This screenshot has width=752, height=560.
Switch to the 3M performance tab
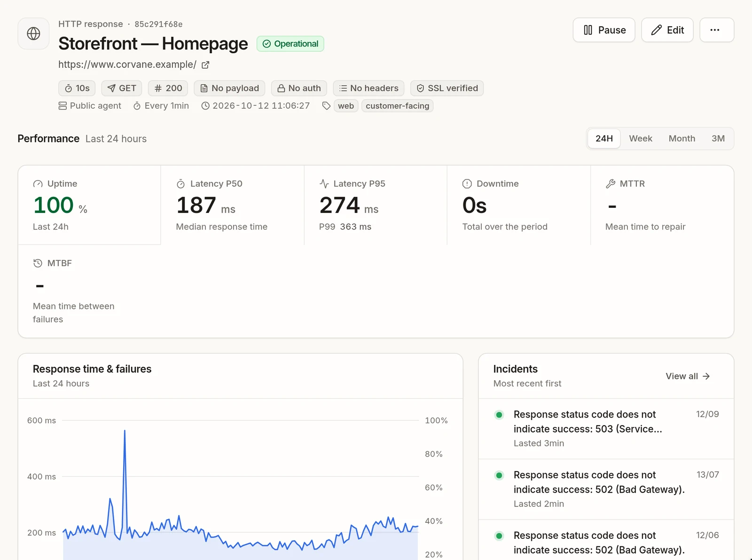click(718, 139)
